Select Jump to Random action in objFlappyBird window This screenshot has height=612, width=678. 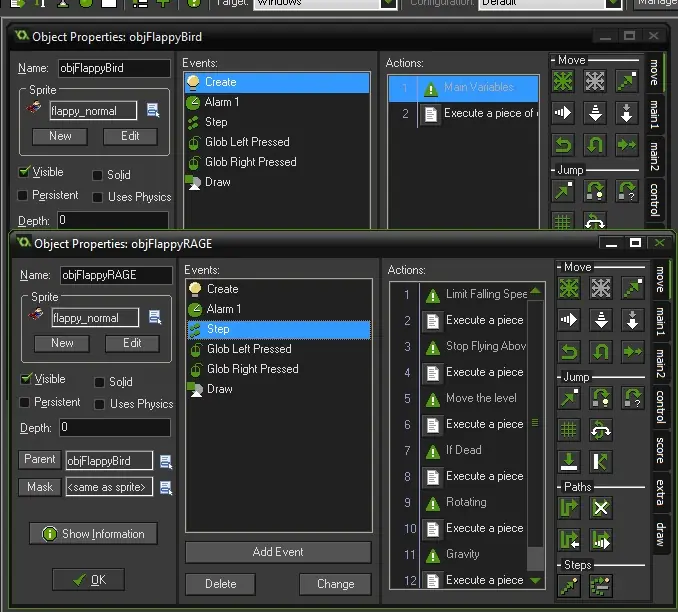(x=627, y=191)
